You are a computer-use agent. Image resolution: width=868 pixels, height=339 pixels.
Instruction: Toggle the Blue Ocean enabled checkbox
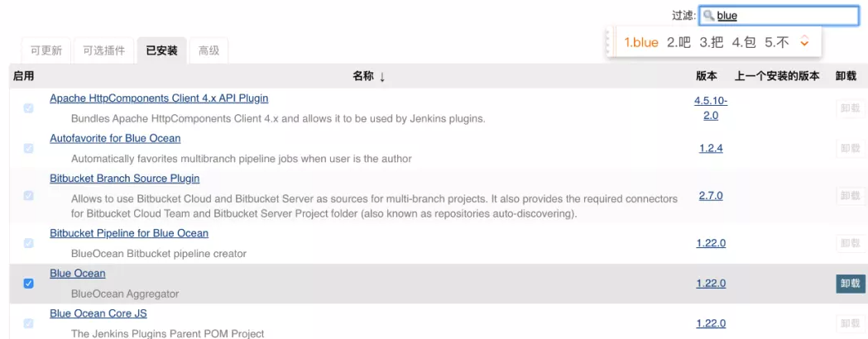[x=29, y=283]
